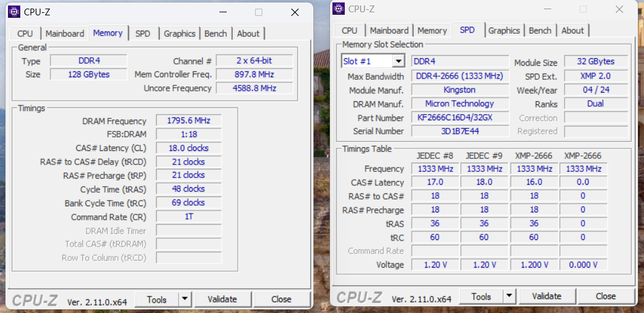Viewport: 644px width, 313px height.
Task: Click the Close button in the SPD window
Action: pos(606,296)
